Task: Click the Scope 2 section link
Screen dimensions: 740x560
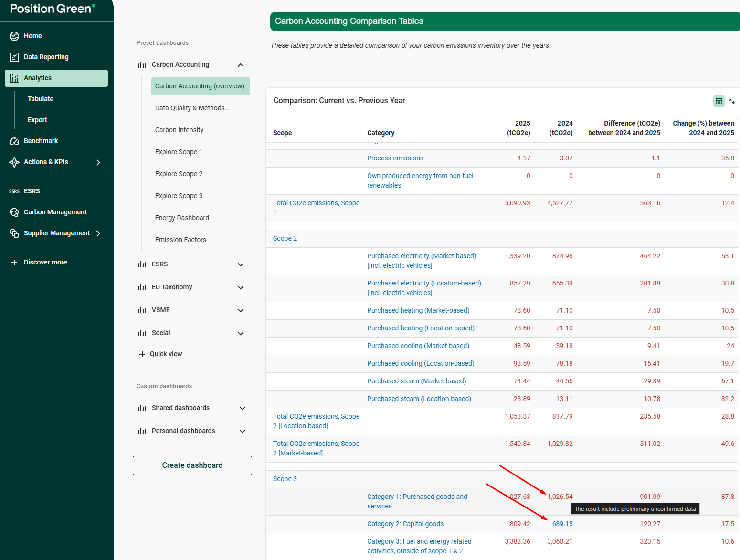Action: click(x=285, y=238)
